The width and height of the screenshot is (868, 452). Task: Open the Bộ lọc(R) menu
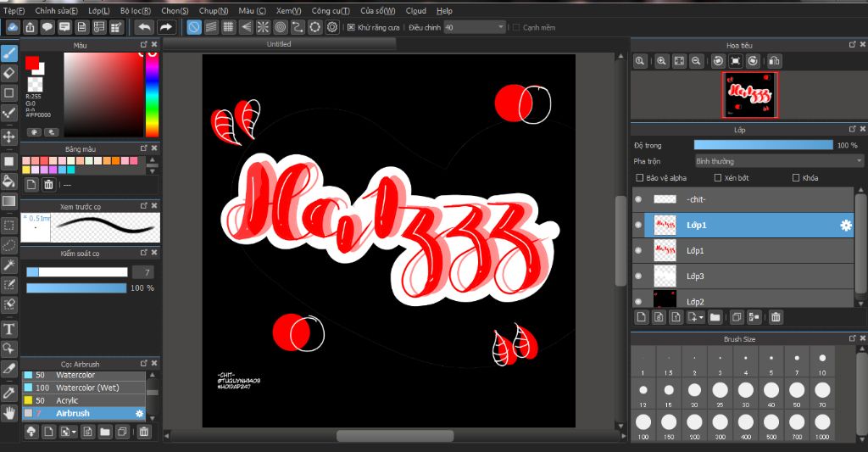(136, 10)
